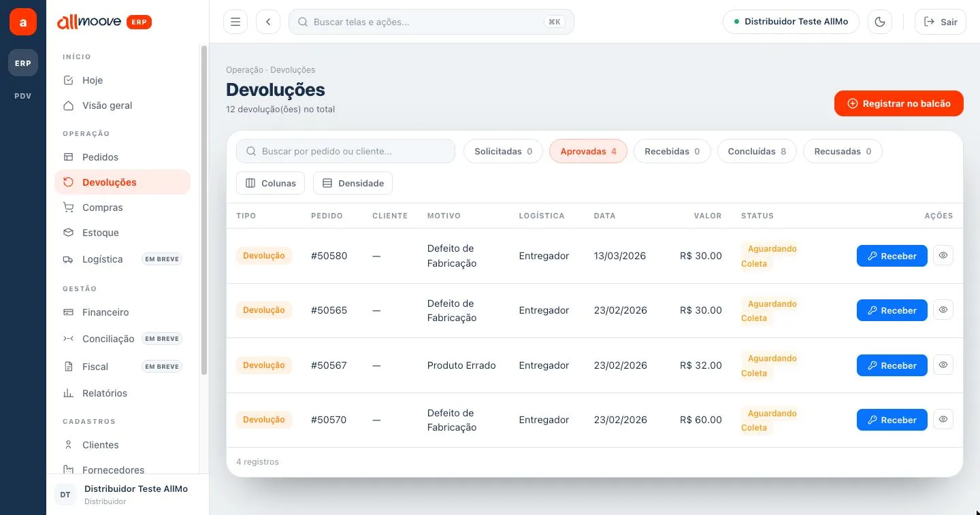The height and width of the screenshot is (515, 980).
Task: Open Visão geral in the sidebar
Action: click(122, 105)
